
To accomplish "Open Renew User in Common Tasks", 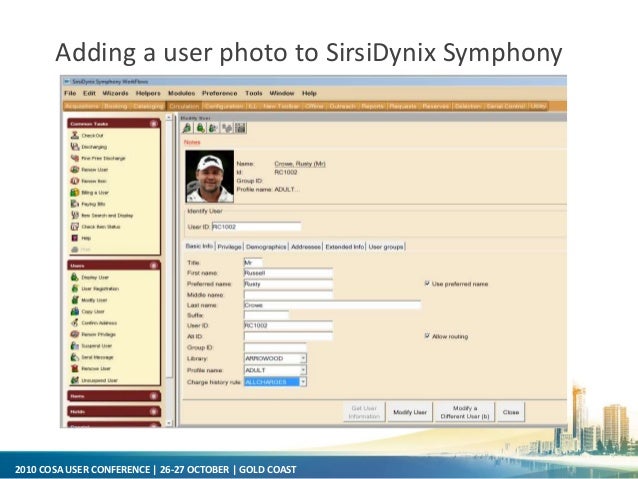I will tap(90, 170).
